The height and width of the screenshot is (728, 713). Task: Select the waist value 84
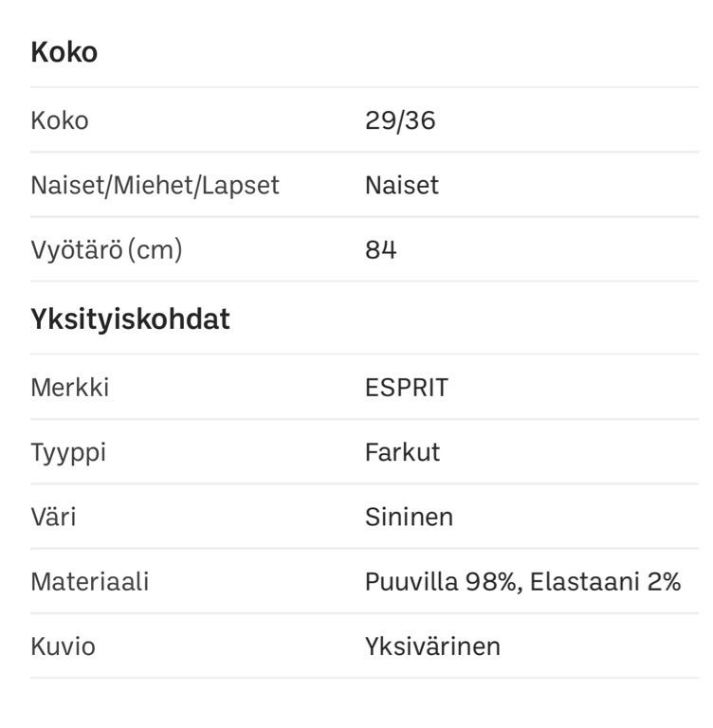381,249
